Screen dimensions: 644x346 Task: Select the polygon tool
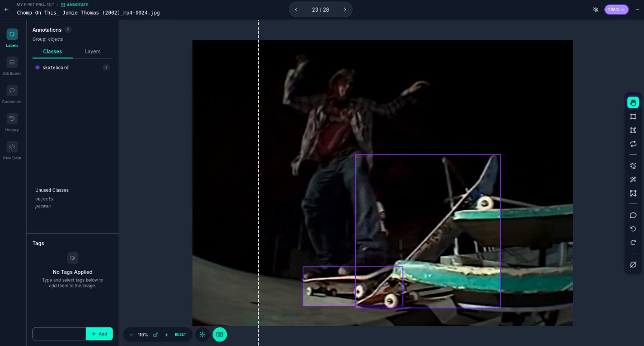tap(633, 130)
